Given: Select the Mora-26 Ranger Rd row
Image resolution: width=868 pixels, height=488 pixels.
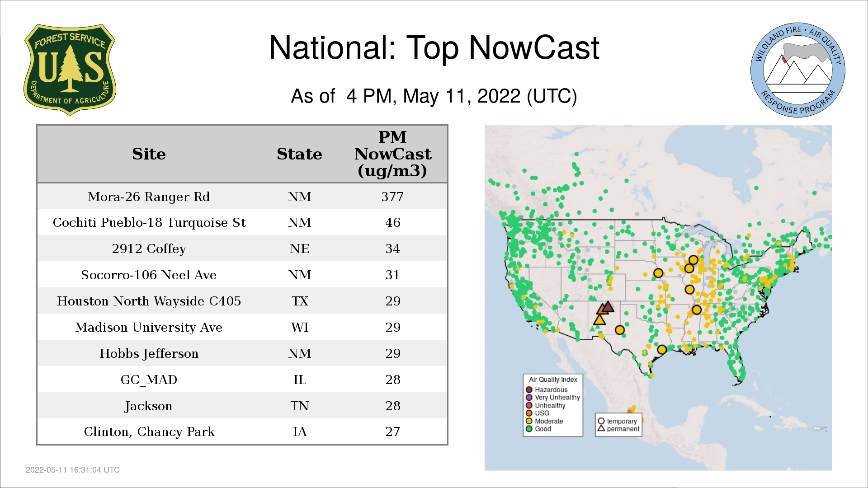Looking at the screenshot, I should tap(149, 197).
